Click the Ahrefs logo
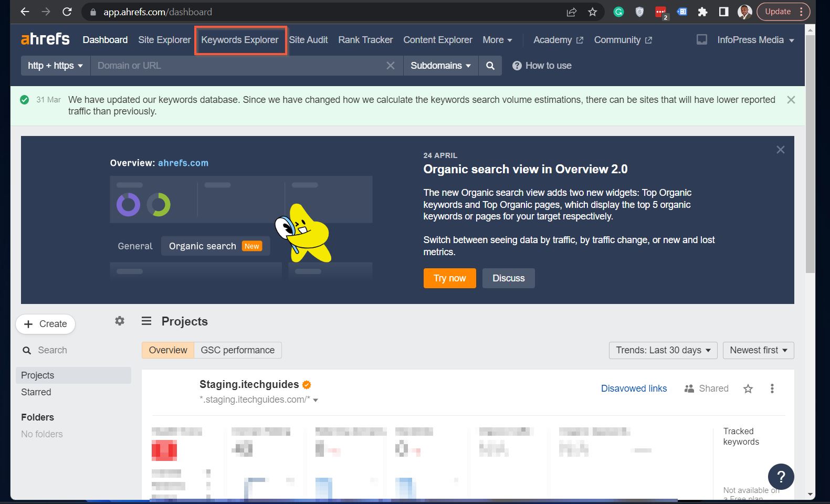The image size is (830, 504). pos(45,39)
